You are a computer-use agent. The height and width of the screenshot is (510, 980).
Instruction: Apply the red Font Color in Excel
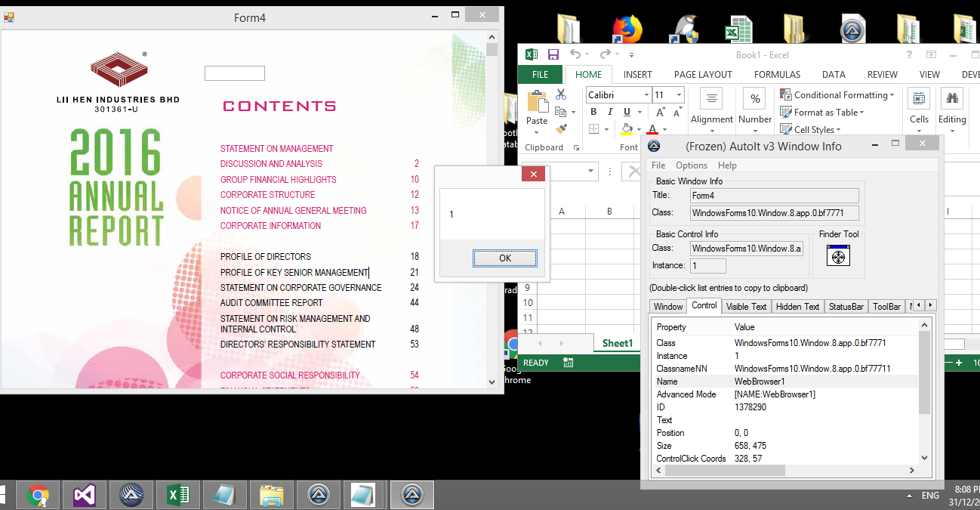click(x=653, y=129)
